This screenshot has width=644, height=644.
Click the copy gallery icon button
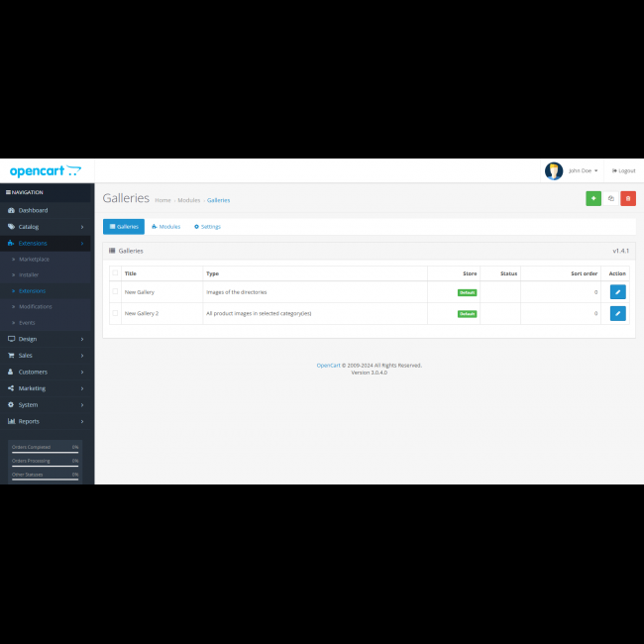(x=610, y=198)
